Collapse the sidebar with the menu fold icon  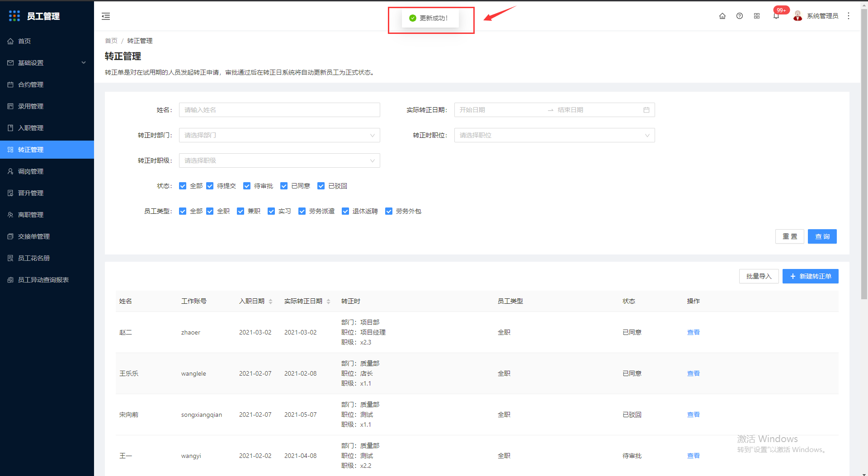pyautogui.click(x=106, y=16)
